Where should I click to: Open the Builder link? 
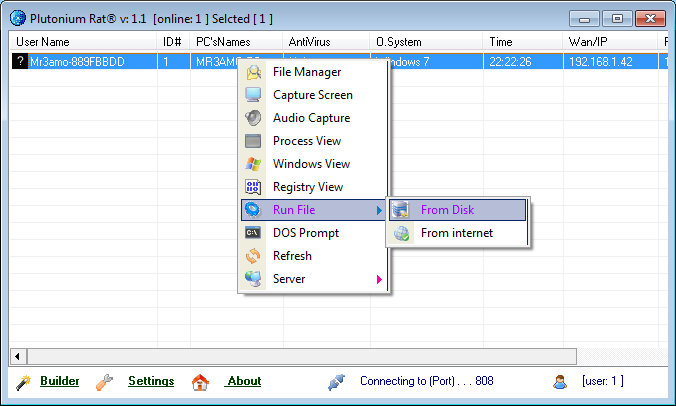pos(59,381)
